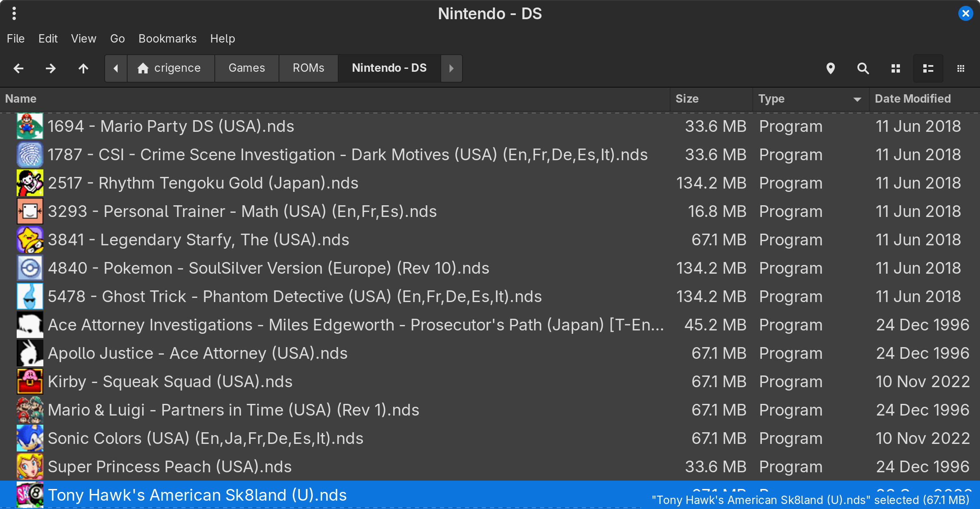Go up to parent folder
The width and height of the screenshot is (980, 509).
click(83, 68)
